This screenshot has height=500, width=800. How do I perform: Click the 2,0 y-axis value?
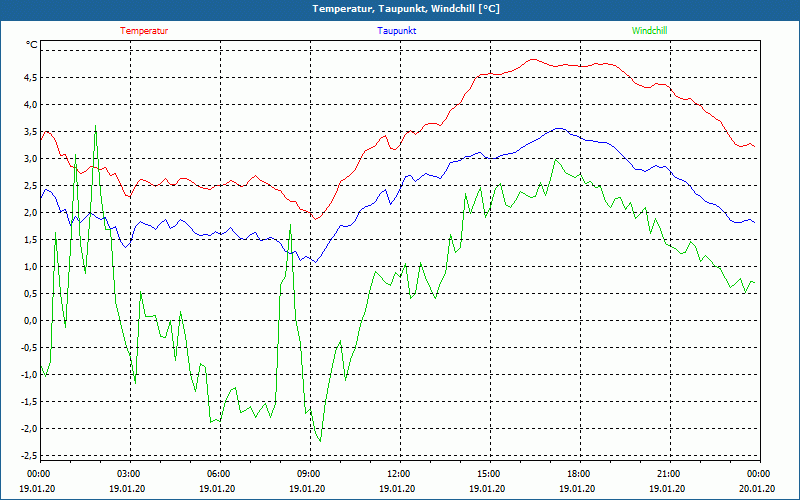[31, 213]
